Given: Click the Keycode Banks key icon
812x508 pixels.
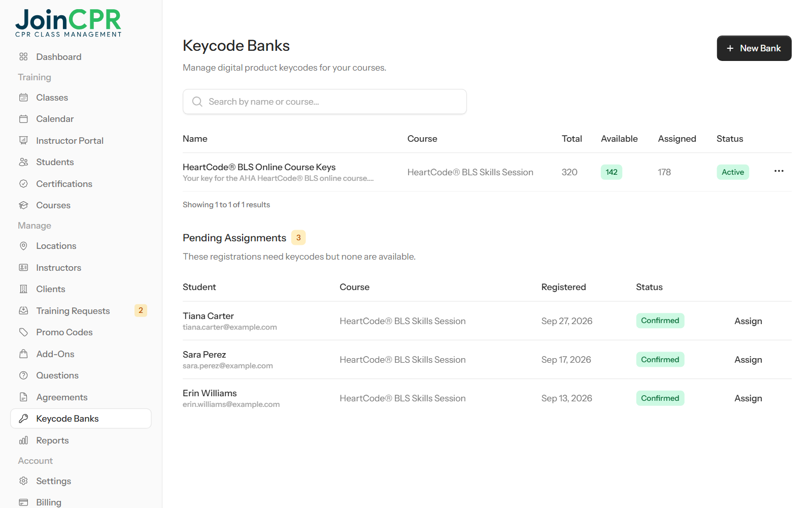Looking at the screenshot, I should [x=23, y=419].
